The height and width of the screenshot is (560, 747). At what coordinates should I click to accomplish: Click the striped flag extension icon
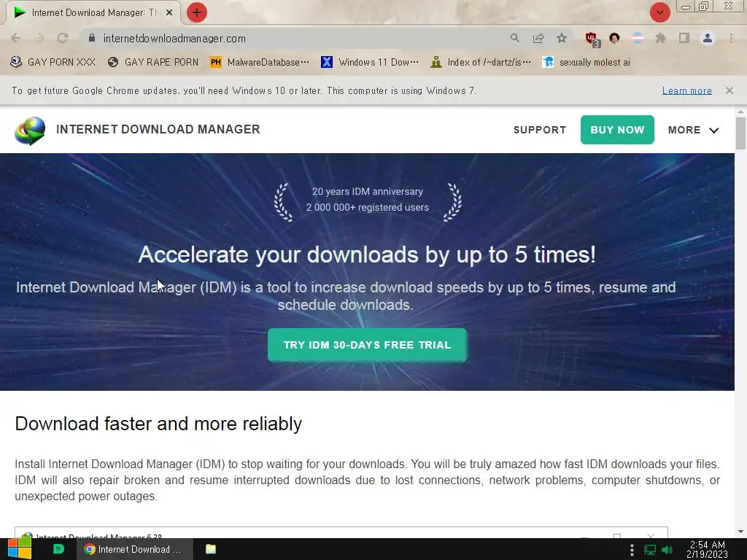point(638,38)
